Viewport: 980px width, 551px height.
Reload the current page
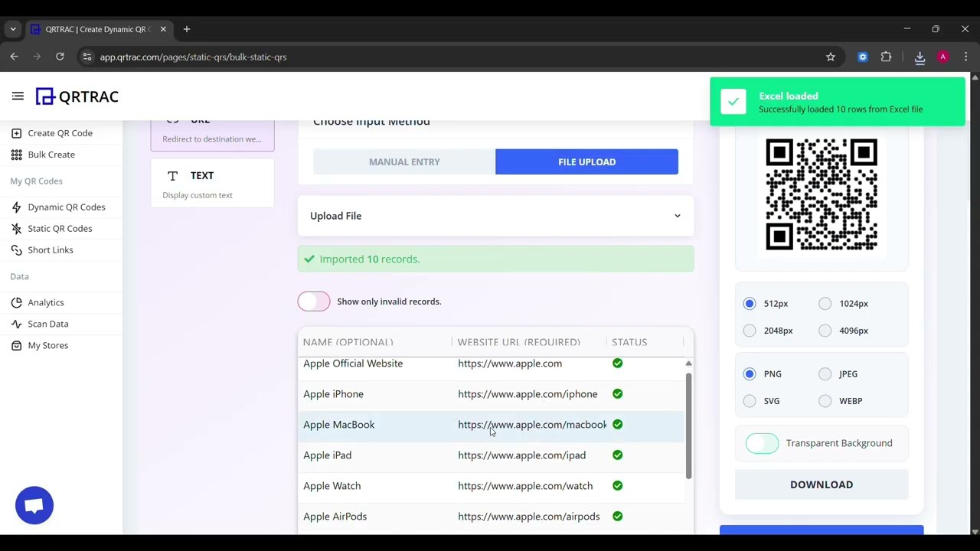60,57
